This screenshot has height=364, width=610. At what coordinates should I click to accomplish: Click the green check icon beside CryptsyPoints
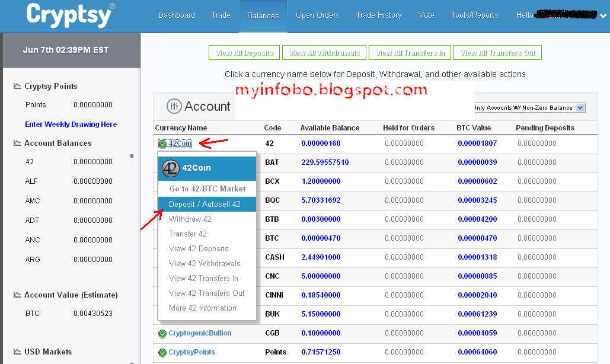click(162, 353)
